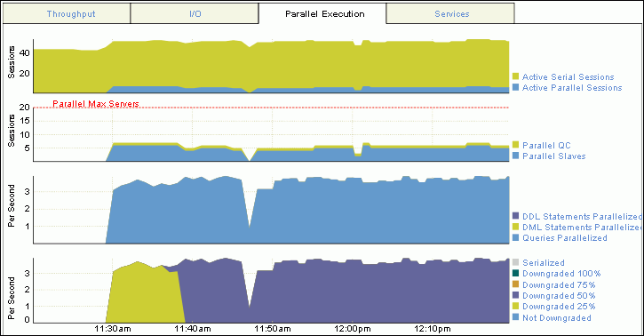Click the DDL Statements Parallelized purple swatch
The image size is (644, 336).
(x=515, y=216)
